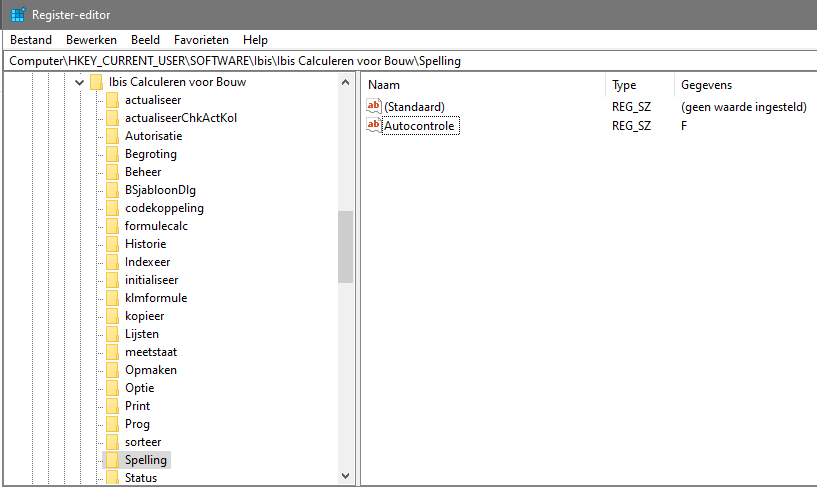Click the Status folder icon

click(x=113, y=478)
